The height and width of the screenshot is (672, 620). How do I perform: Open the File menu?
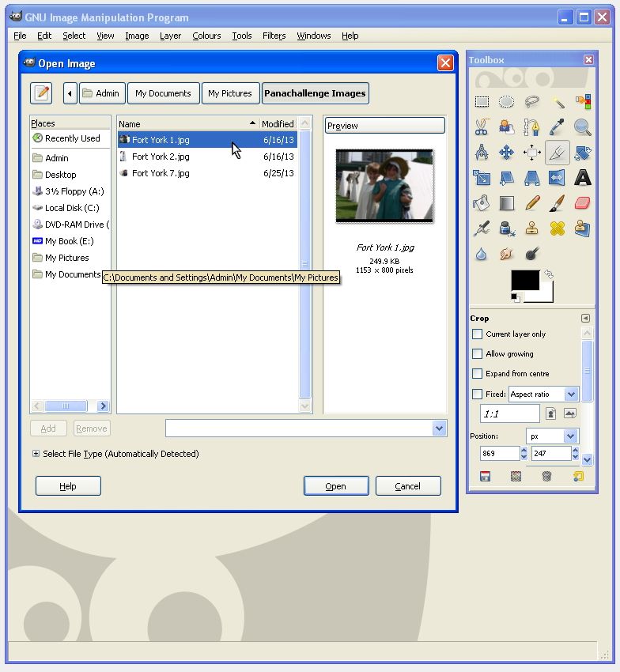coord(20,36)
